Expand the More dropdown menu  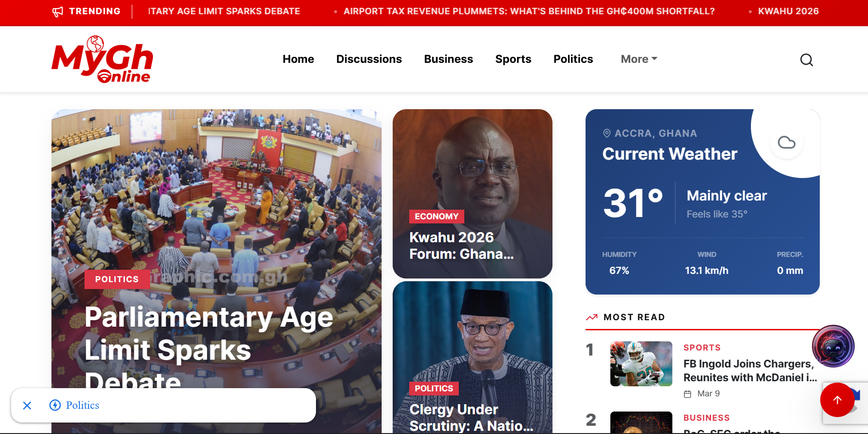(639, 59)
